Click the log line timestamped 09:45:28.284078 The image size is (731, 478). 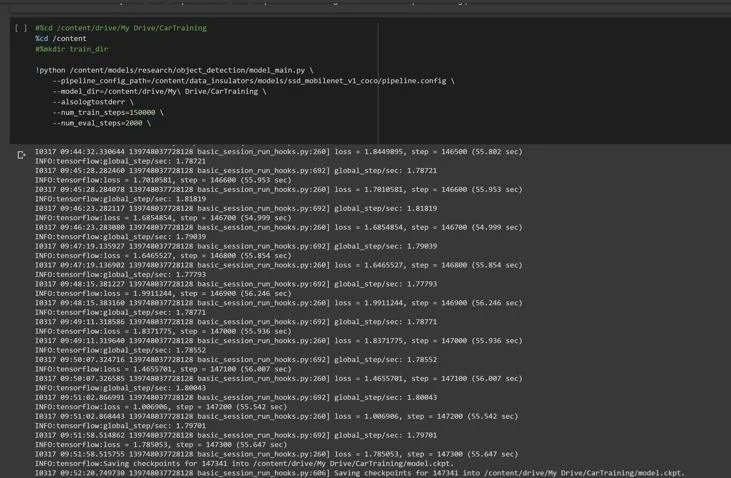click(279, 189)
